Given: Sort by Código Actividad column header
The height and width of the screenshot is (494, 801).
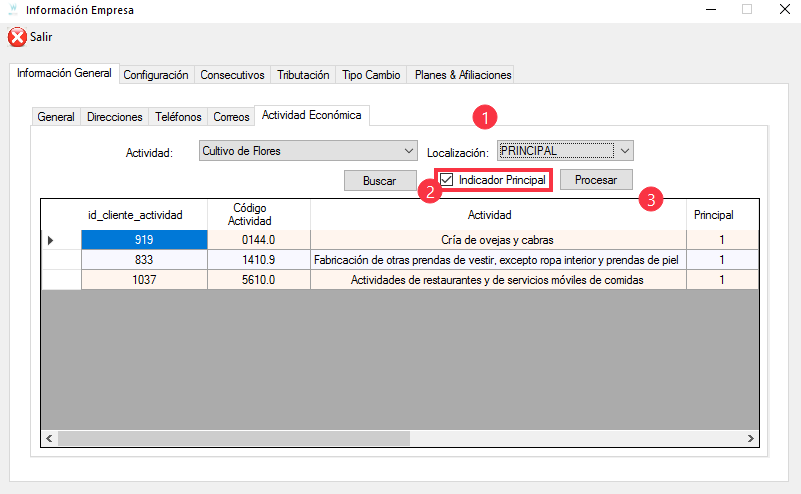Looking at the screenshot, I should 258,214.
